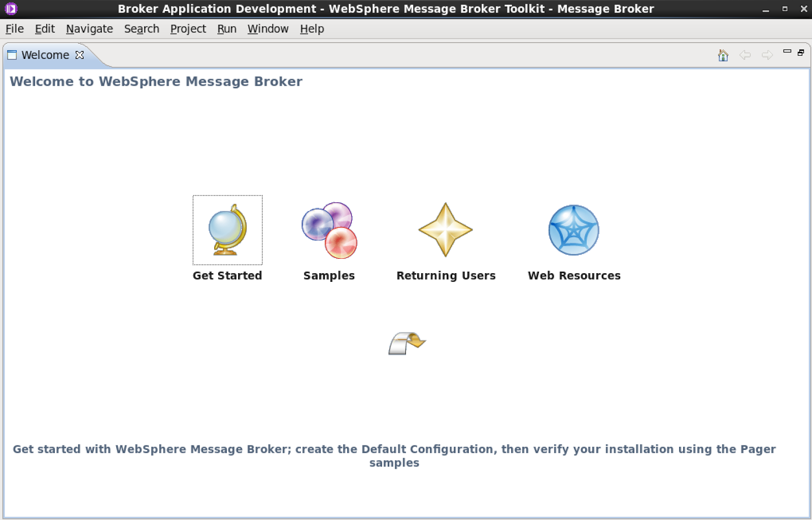Image resolution: width=812 pixels, height=520 pixels.
Task: Maximize the Toolkit window
Action: click(785, 9)
